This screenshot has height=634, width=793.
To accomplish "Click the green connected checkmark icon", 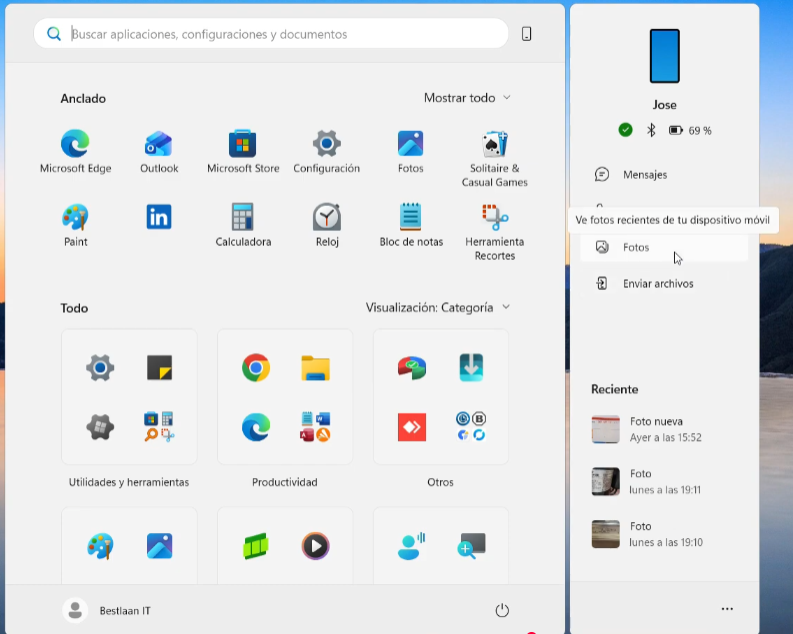I will [626, 130].
